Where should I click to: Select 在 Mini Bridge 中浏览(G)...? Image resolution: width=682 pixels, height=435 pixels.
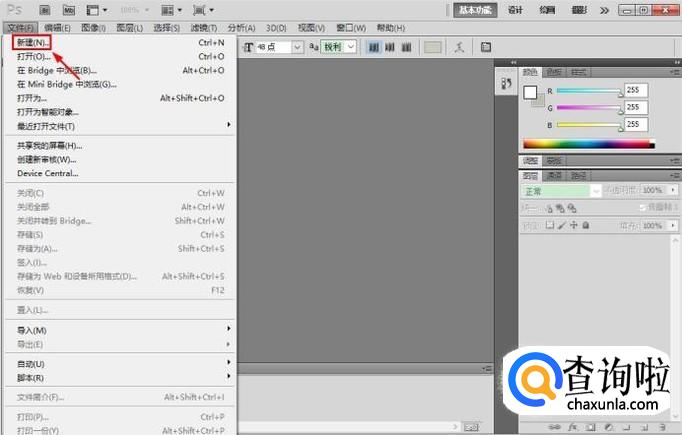[x=120, y=84]
